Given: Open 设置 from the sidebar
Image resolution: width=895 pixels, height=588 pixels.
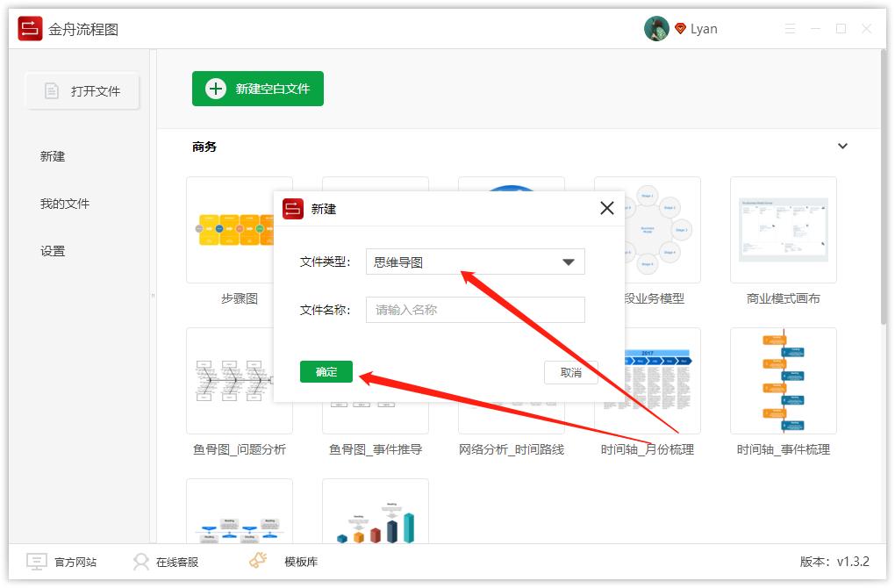Looking at the screenshot, I should 54,250.
